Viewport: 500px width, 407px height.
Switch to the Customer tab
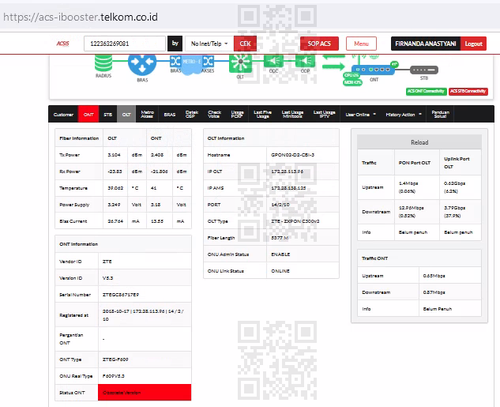click(x=63, y=114)
